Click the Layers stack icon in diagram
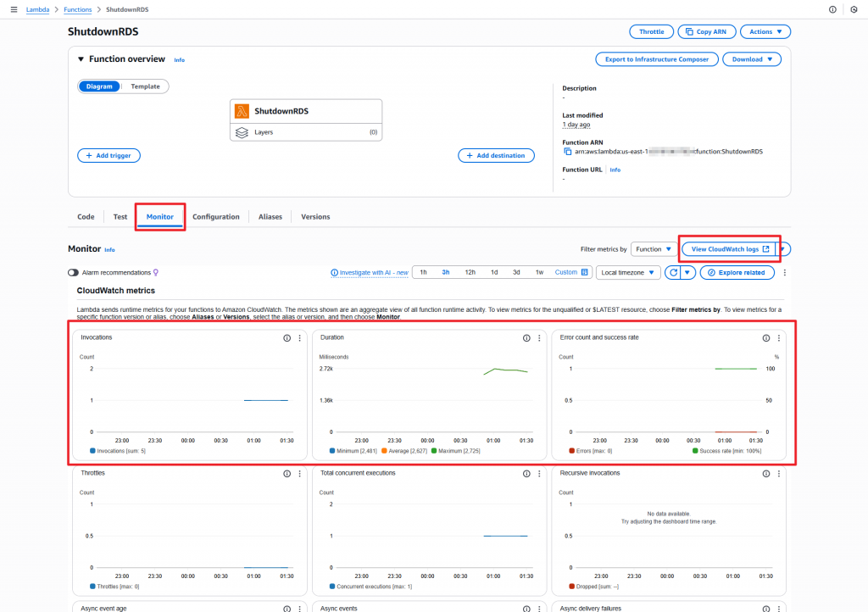The image size is (868, 612). click(x=242, y=133)
